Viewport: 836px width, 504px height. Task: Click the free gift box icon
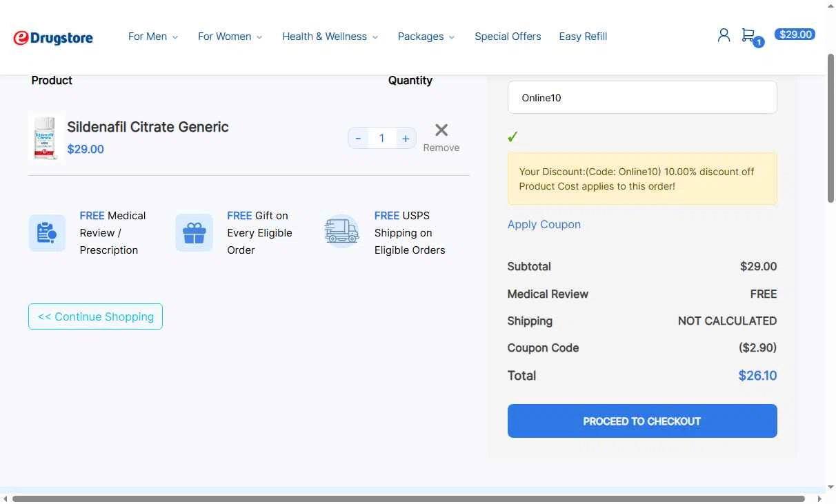point(194,232)
